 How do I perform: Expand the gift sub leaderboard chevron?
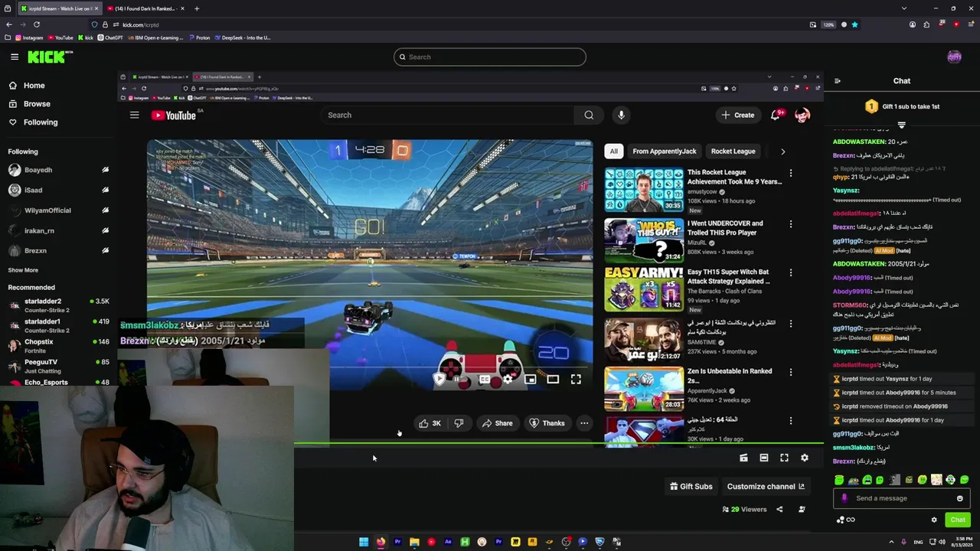[901, 125]
